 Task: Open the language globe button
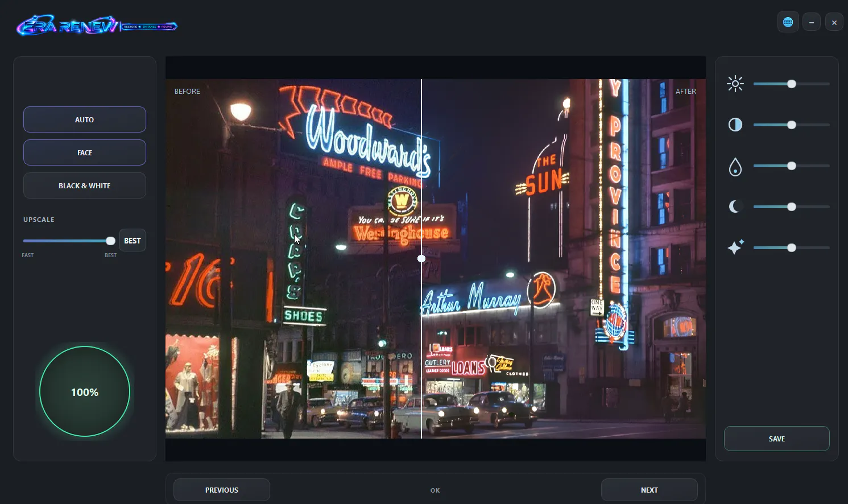tap(788, 22)
